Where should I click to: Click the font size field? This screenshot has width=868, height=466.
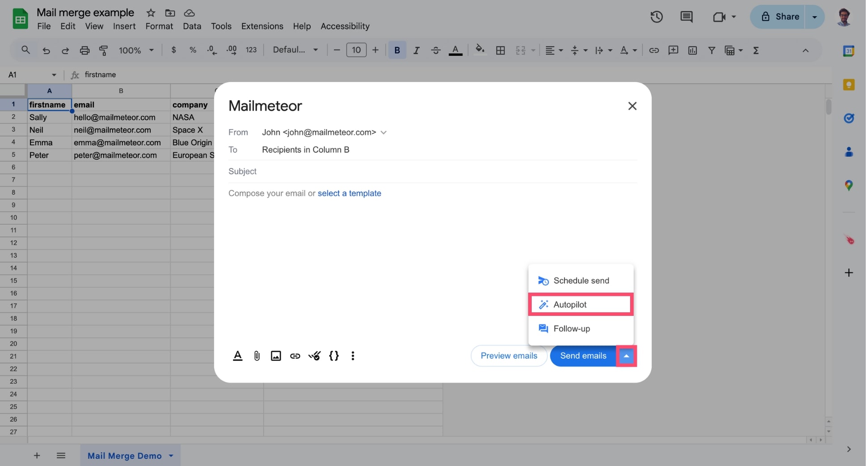pyautogui.click(x=356, y=50)
